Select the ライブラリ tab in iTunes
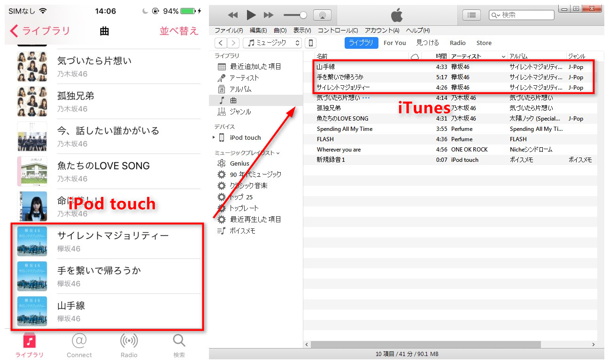 (362, 43)
